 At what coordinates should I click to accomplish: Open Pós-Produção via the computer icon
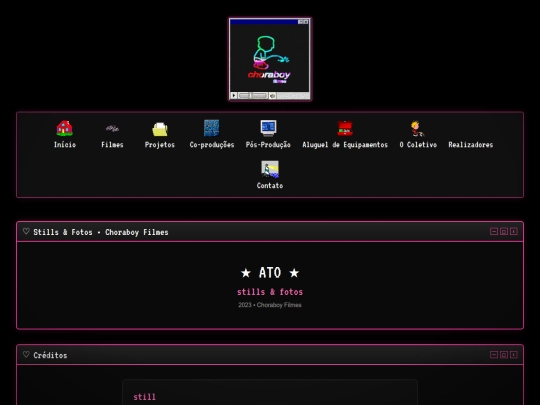pyautogui.click(x=268, y=128)
